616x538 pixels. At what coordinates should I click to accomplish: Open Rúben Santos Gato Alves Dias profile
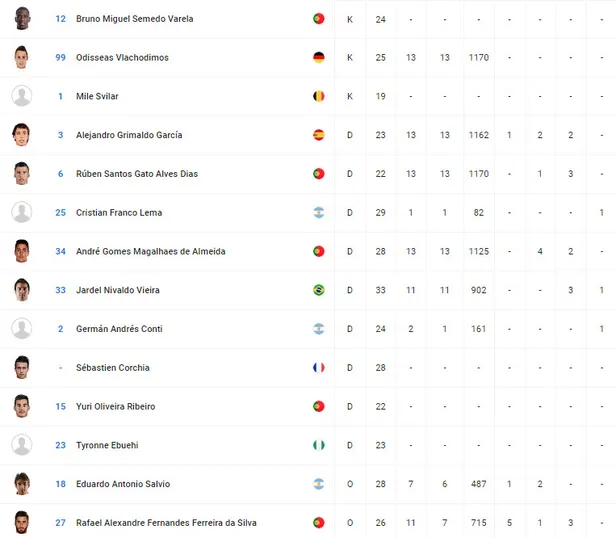point(137,174)
